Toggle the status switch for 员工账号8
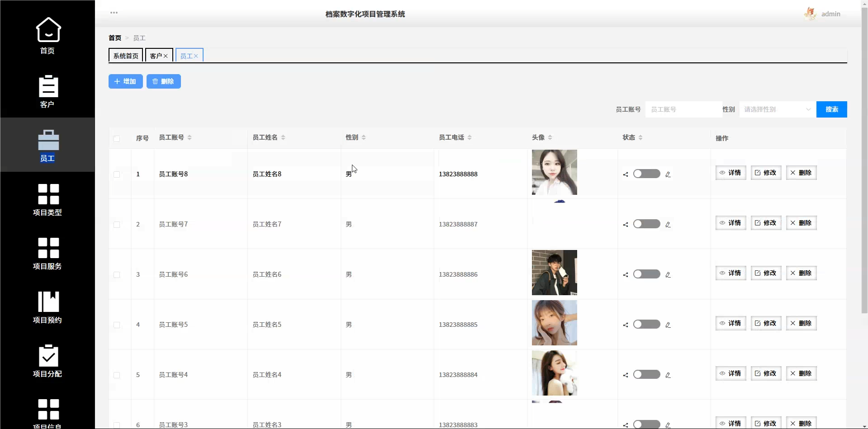 647,174
